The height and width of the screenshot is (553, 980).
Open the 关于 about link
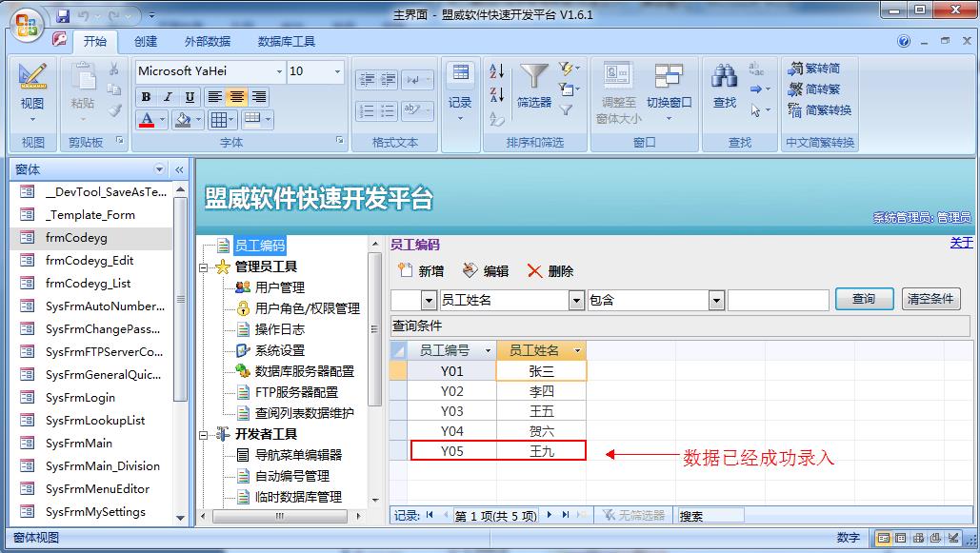(x=961, y=243)
